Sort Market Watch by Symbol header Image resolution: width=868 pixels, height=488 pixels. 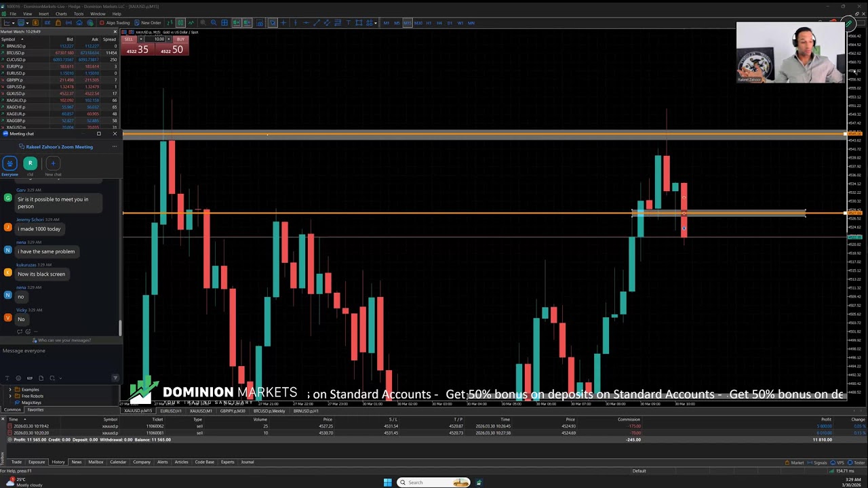coord(8,39)
